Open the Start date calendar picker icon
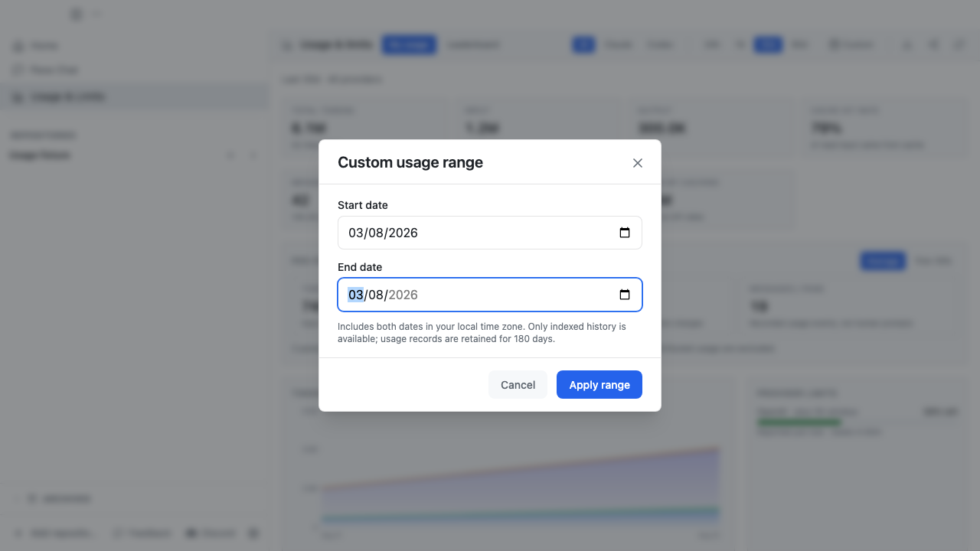Image resolution: width=980 pixels, height=551 pixels. 625,233
